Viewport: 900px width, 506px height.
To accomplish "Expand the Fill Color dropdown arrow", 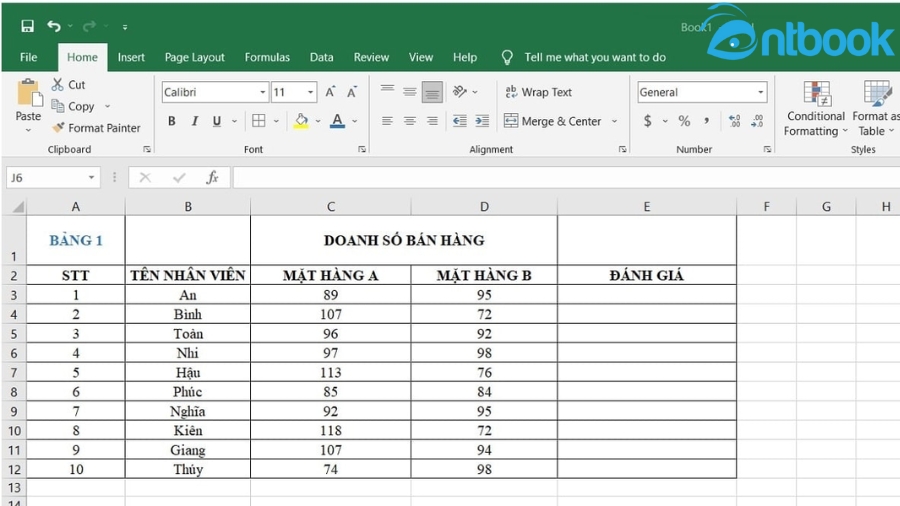I will tap(318, 121).
